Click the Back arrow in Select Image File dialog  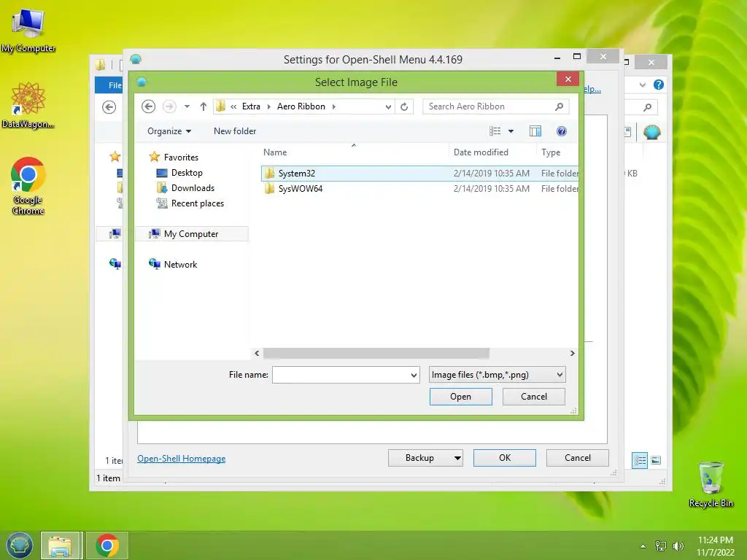coord(148,106)
